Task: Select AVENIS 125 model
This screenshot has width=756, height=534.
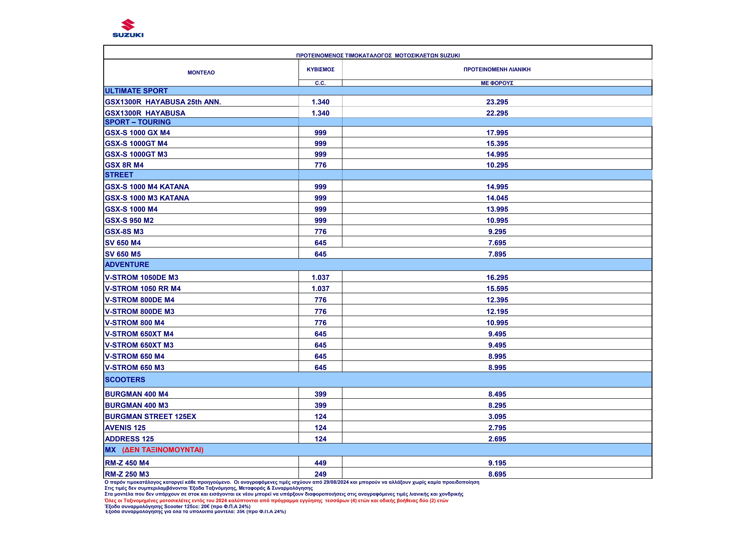Action: tap(125, 428)
